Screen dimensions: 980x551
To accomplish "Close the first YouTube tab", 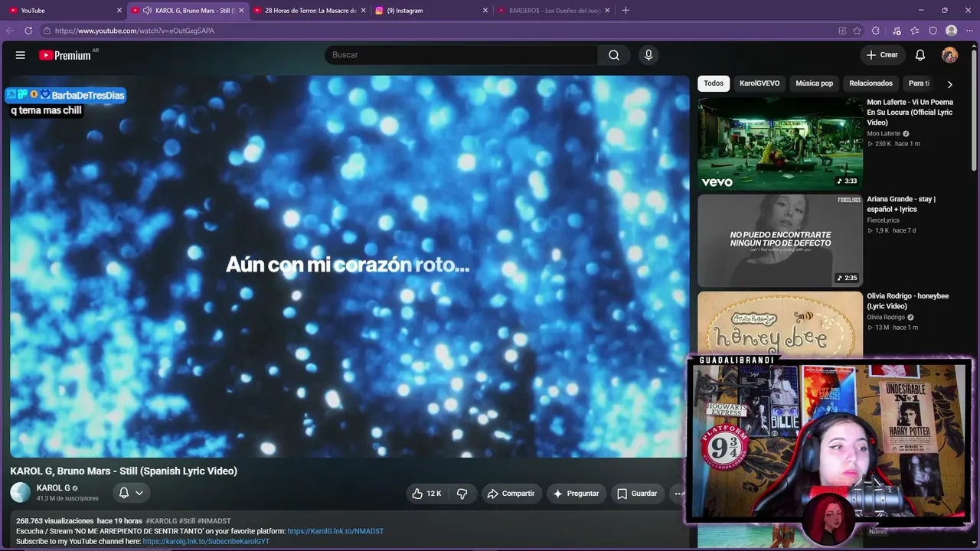I will (x=119, y=11).
